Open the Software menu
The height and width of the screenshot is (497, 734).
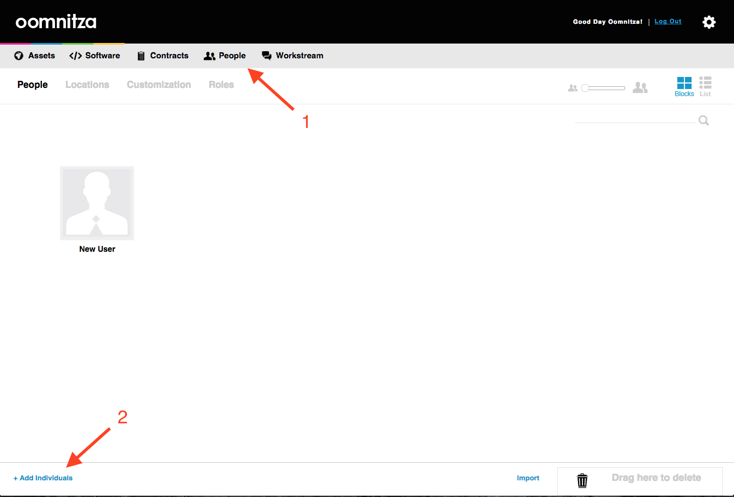click(95, 56)
